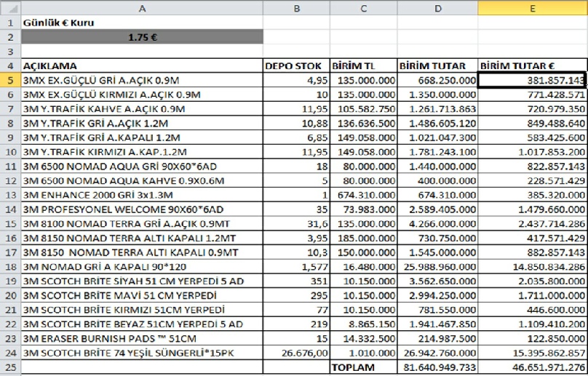Click stock value '351' in row 19

(296, 281)
